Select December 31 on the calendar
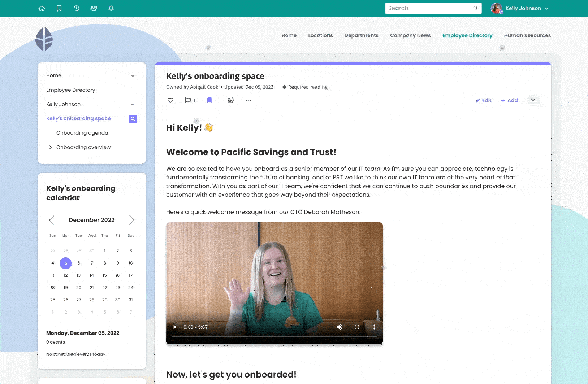The image size is (588, 384). [x=131, y=300]
